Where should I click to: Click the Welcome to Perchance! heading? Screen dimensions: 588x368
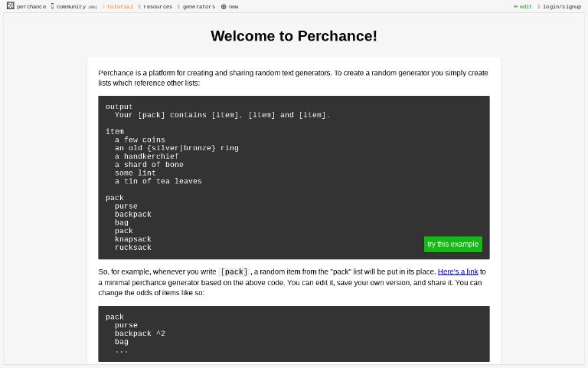click(294, 36)
